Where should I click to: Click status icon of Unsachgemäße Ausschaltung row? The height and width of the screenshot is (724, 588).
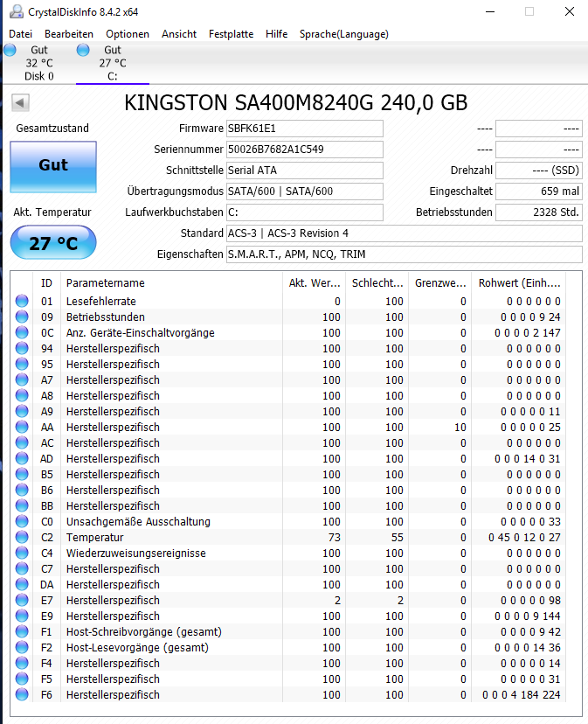click(22, 521)
